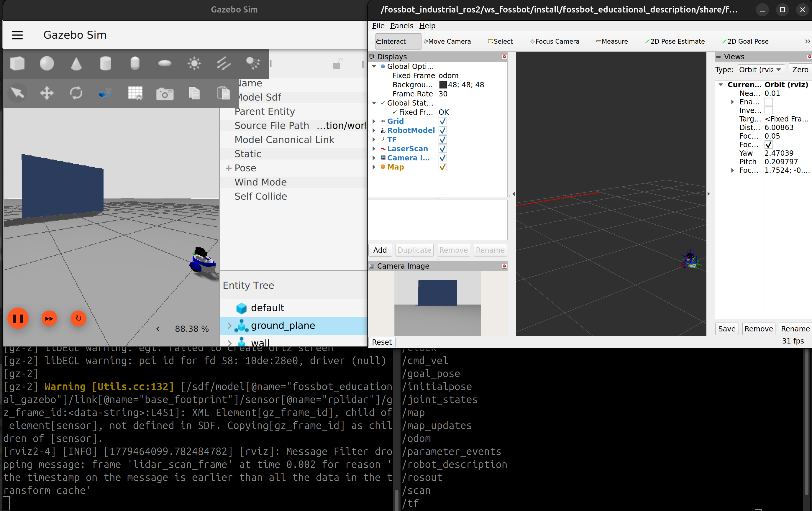Click the Reset button in RViz

(x=381, y=342)
